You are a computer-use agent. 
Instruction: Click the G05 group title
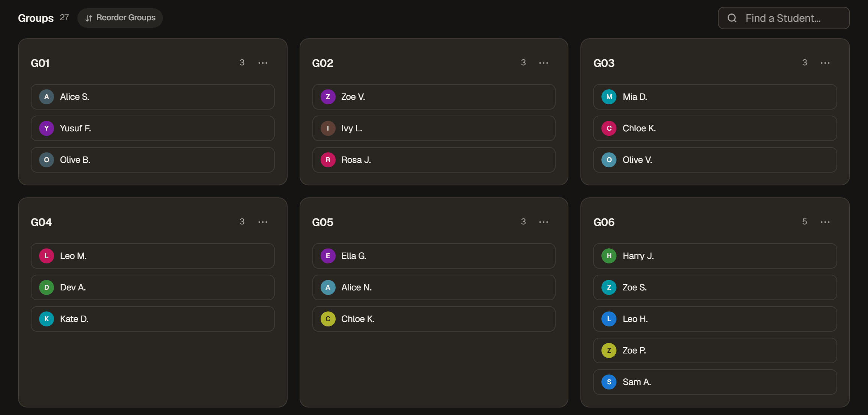pyautogui.click(x=322, y=222)
